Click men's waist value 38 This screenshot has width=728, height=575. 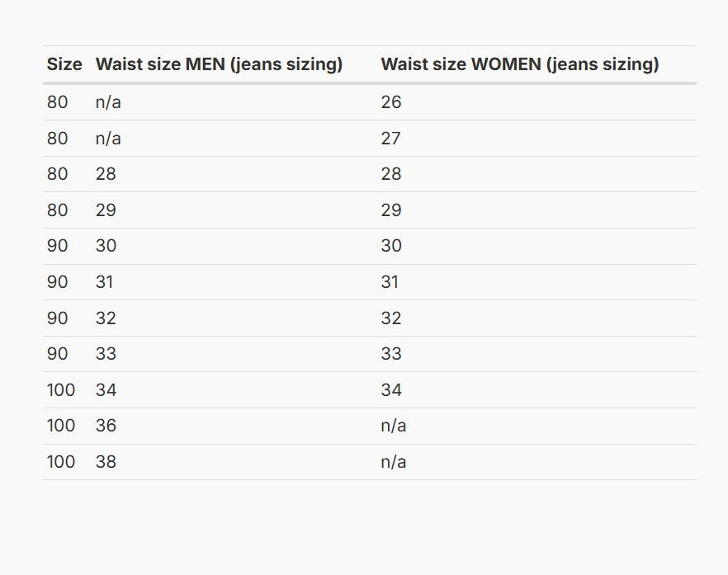(106, 462)
